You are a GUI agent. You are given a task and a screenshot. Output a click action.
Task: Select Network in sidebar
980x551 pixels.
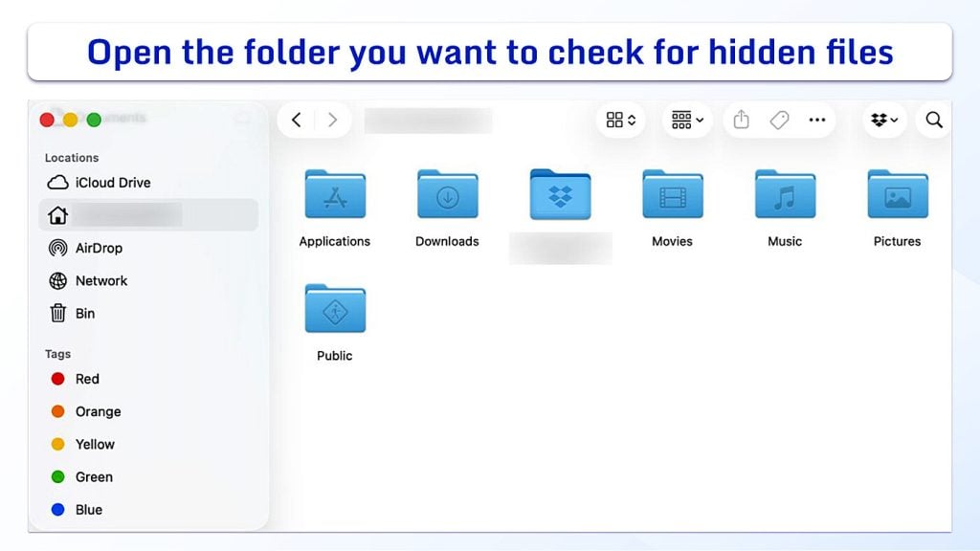(x=148, y=280)
